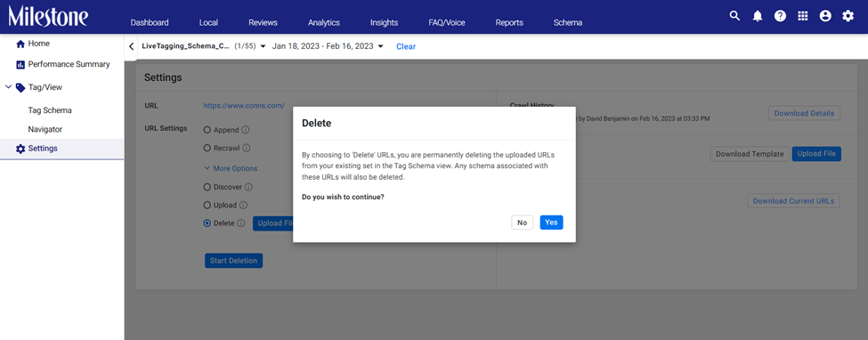Click the sidebar Settings gear icon
The height and width of the screenshot is (340, 868).
[20, 149]
